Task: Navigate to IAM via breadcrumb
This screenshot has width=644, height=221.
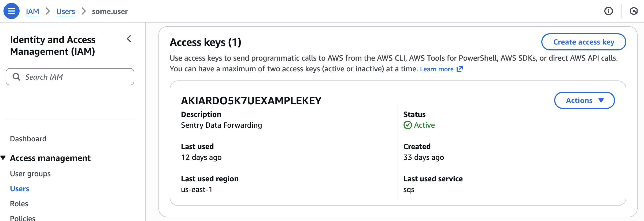Action: pyautogui.click(x=32, y=11)
